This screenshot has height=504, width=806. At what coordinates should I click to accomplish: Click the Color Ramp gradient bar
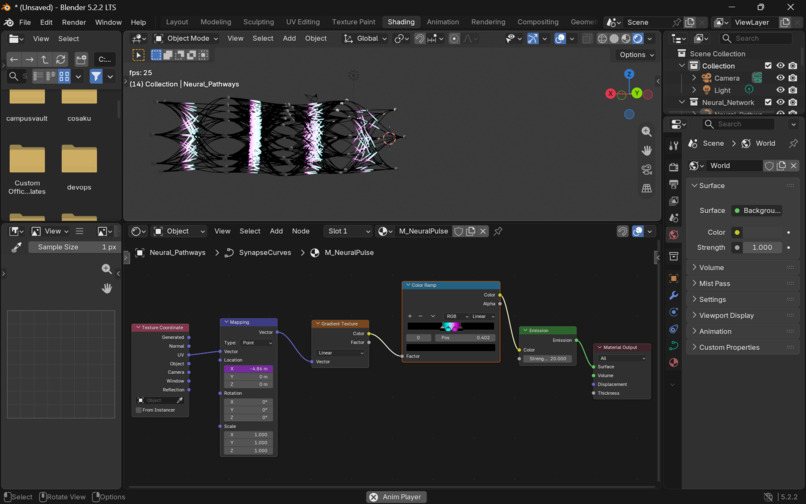[x=451, y=327]
